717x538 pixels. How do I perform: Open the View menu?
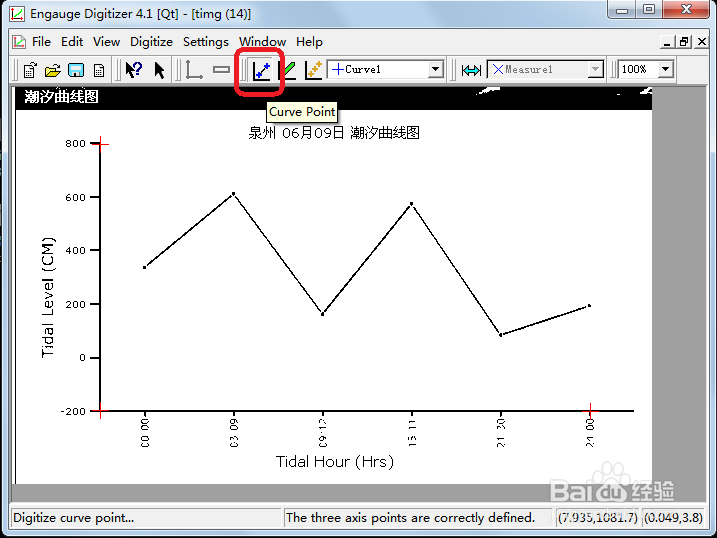[x=106, y=42]
